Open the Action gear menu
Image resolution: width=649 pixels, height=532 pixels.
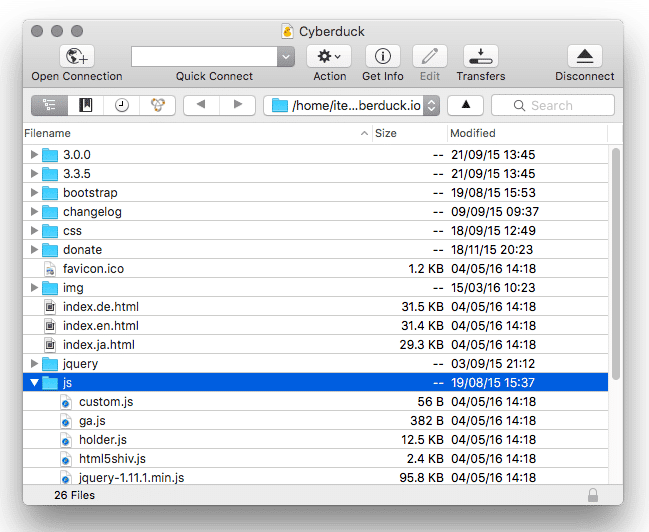click(x=329, y=56)
